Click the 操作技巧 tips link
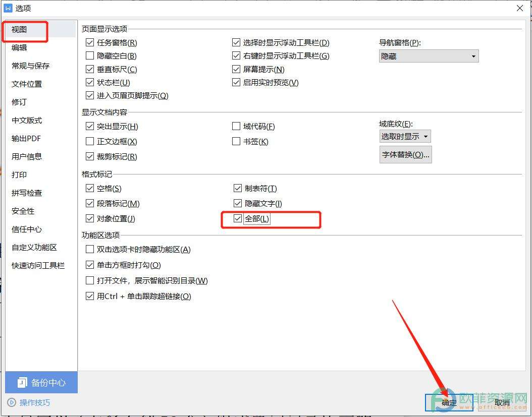532x417 pixels. pyautogui.click(x=35, y=402)
